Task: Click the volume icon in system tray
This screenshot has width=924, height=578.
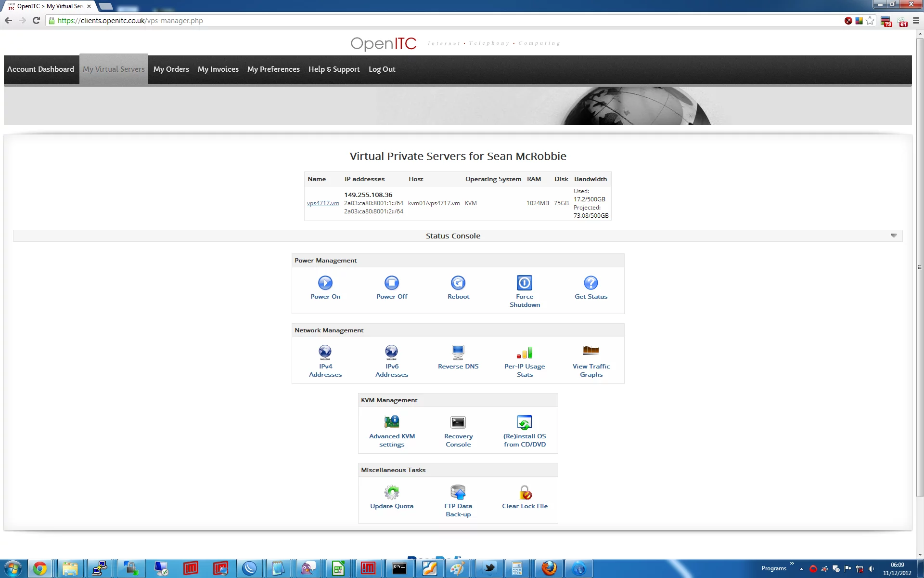Action: click(872, 569)
